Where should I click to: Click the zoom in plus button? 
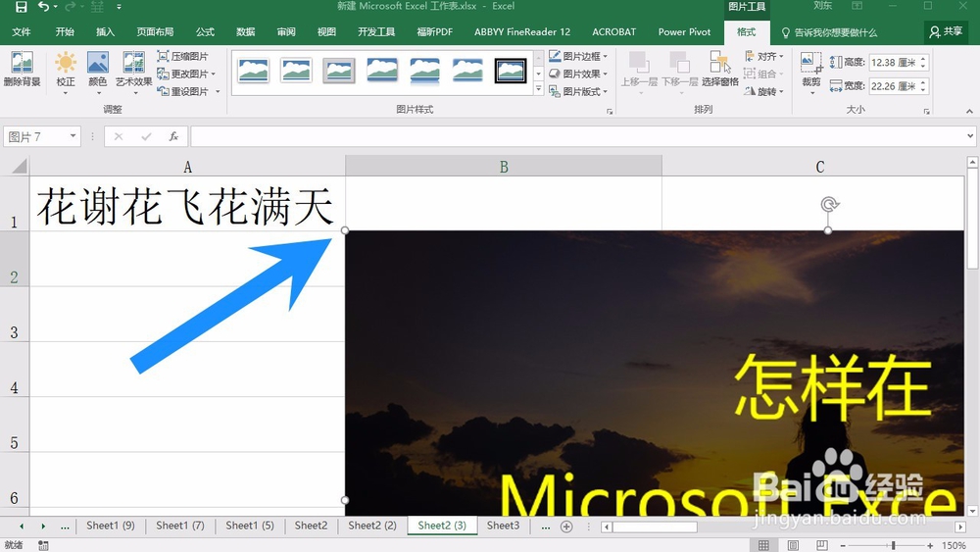click(x=930, y=545)
